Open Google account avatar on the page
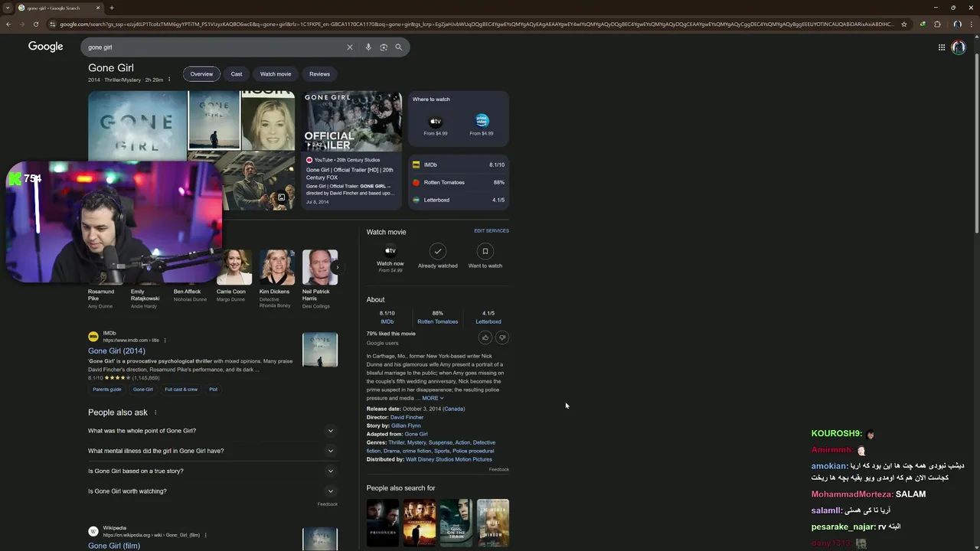Image resolution: width=980 pixels, height=551 pixels. (x=959, y=47)
